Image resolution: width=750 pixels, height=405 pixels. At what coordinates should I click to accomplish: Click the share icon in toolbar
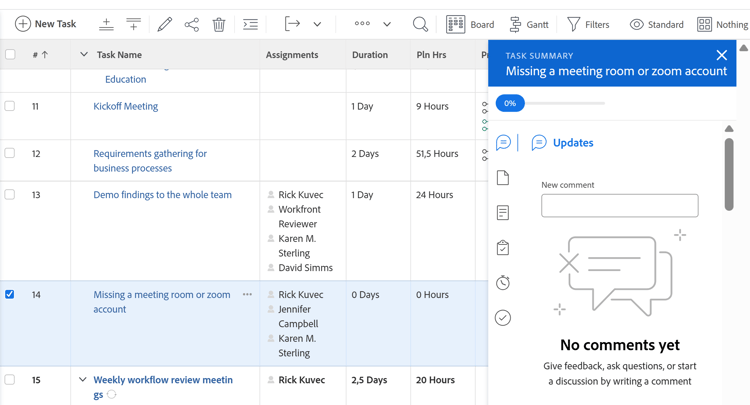coord(192,24)
